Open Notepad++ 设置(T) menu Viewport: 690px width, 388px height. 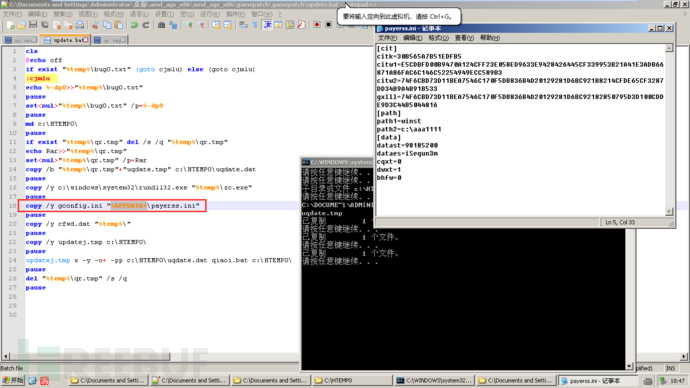click(x=164, y=14)
